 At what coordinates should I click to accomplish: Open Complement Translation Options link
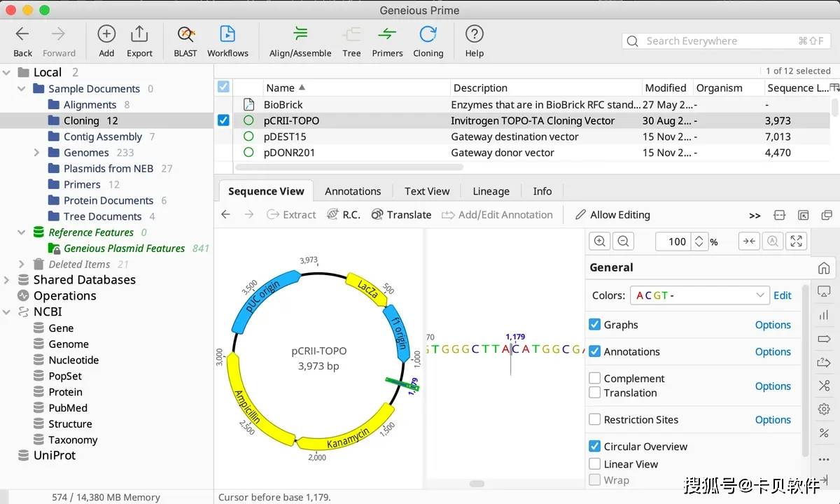(x=773, y=386)
